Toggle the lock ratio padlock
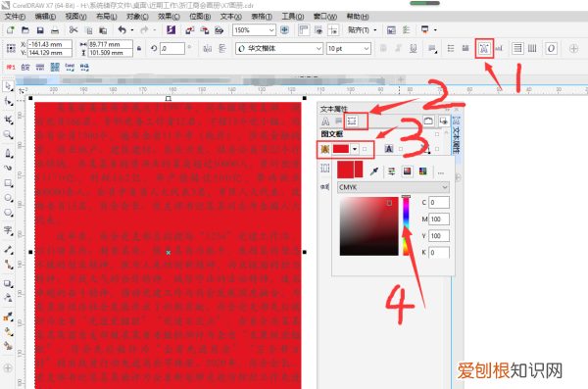 [x=139, y=48]
